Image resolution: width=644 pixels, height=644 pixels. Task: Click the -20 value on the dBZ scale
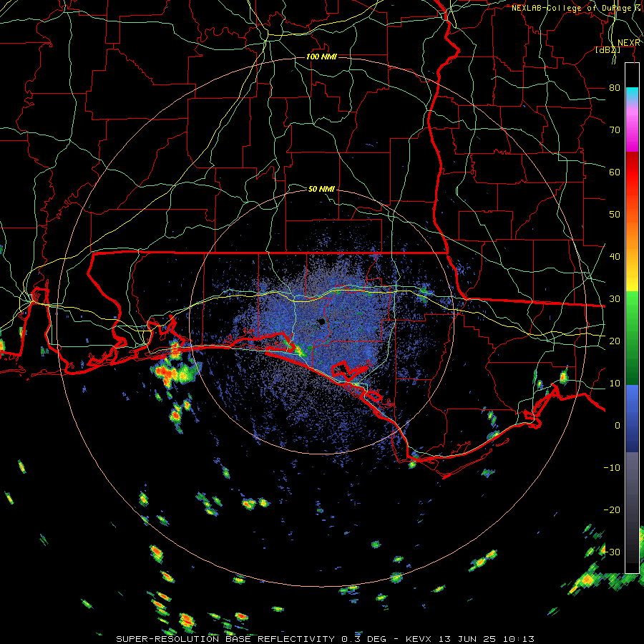click(x=612, y=509)
